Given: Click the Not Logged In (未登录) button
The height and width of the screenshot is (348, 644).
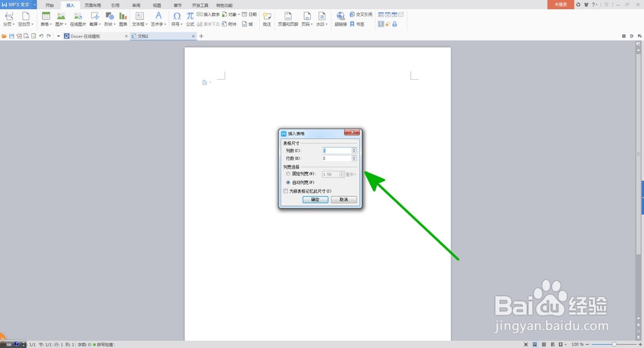Looking at the screenshot, I should point(561,5).
